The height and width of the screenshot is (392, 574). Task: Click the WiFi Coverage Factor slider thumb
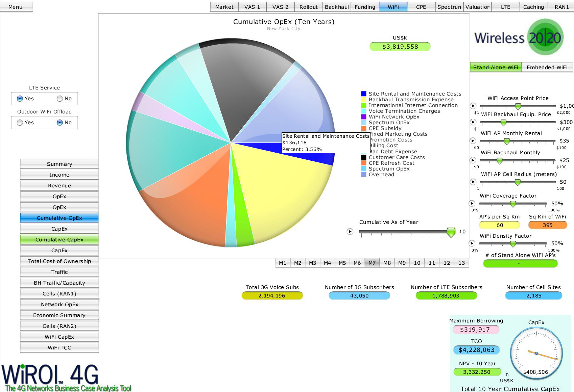coord(513,204)
